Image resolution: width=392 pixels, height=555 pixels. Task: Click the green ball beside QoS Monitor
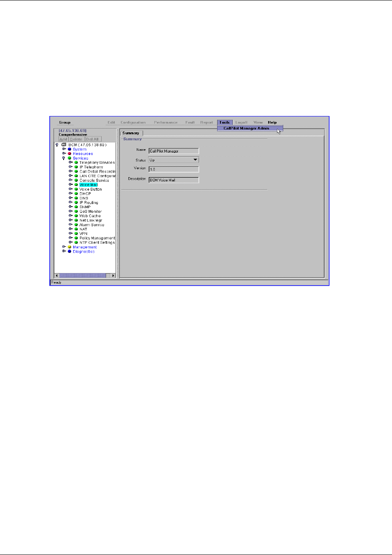pos(76,212)
